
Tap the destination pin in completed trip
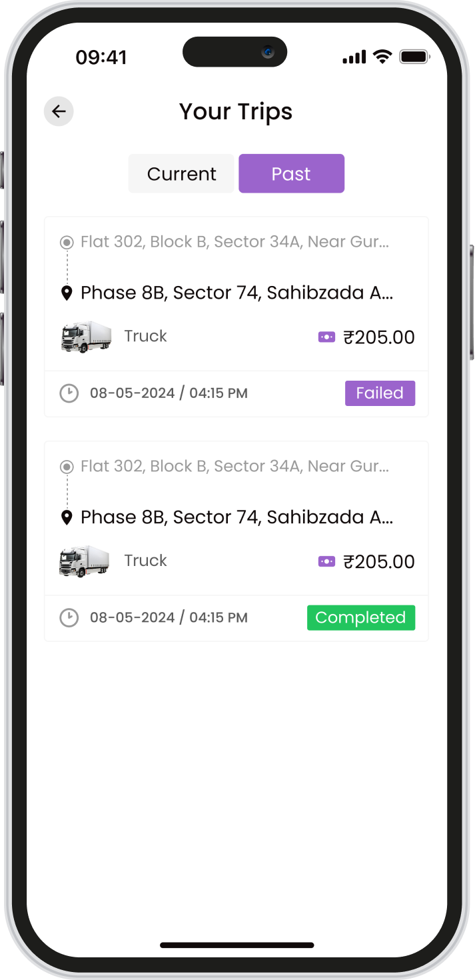tap(67, 518)
